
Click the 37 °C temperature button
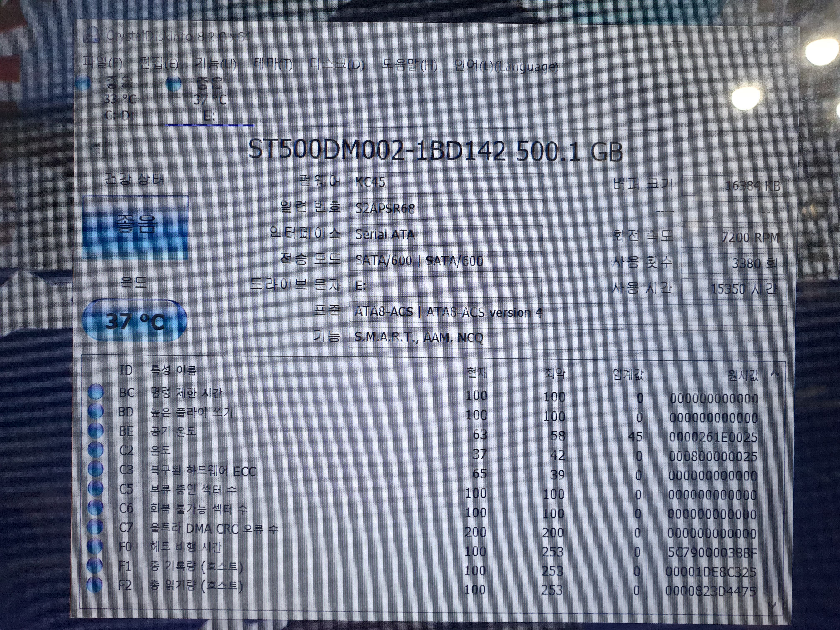pyautogui.click(x=134, y=320)
